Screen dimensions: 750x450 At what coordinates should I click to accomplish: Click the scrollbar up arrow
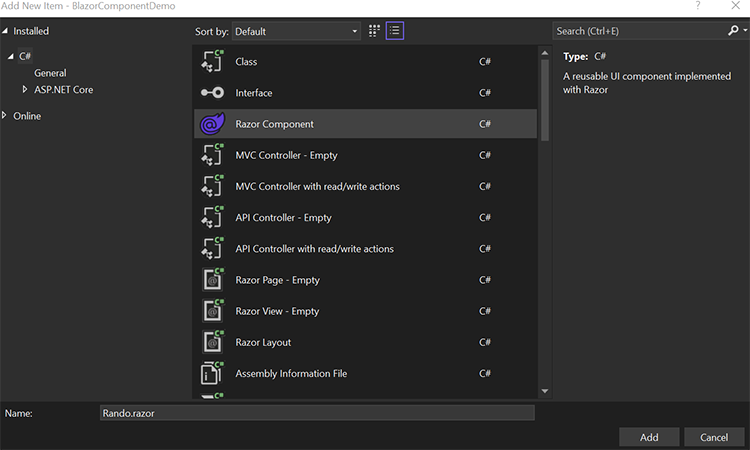[x=545, y=53]
